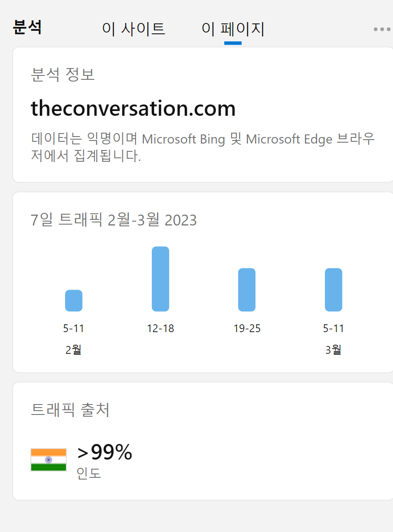Click the blue underline indicator below 이 페이지
This screenshot has height=532, width=393.
tap(233, 42)
